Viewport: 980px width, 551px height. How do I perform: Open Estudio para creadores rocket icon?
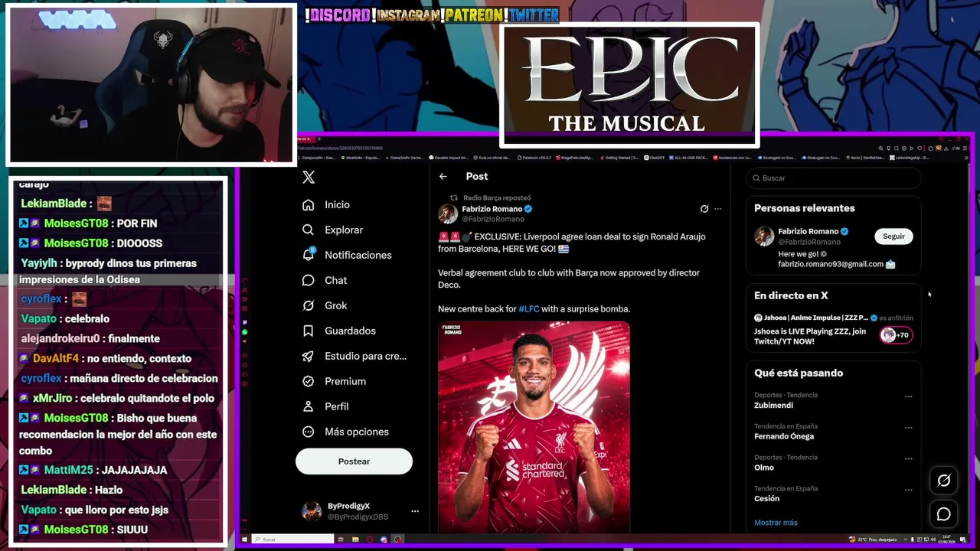tap(308, 357)
